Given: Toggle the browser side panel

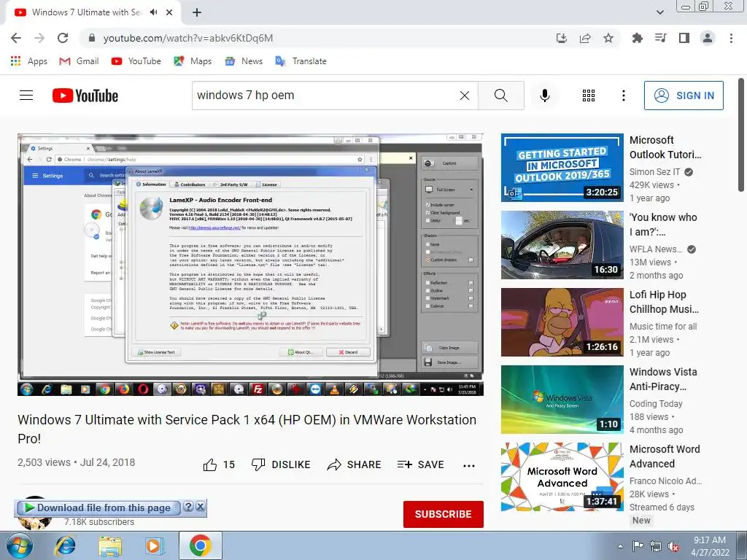Looking at the screenshot, I should [684, 38].
